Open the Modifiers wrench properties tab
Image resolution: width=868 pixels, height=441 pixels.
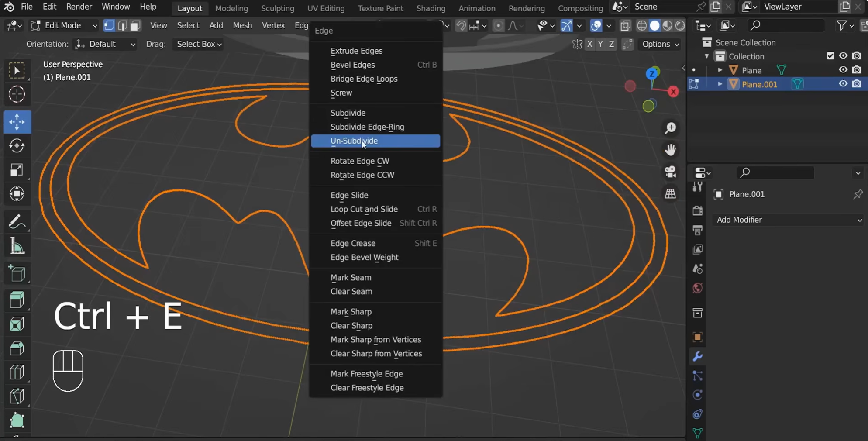tap(697, 356)
